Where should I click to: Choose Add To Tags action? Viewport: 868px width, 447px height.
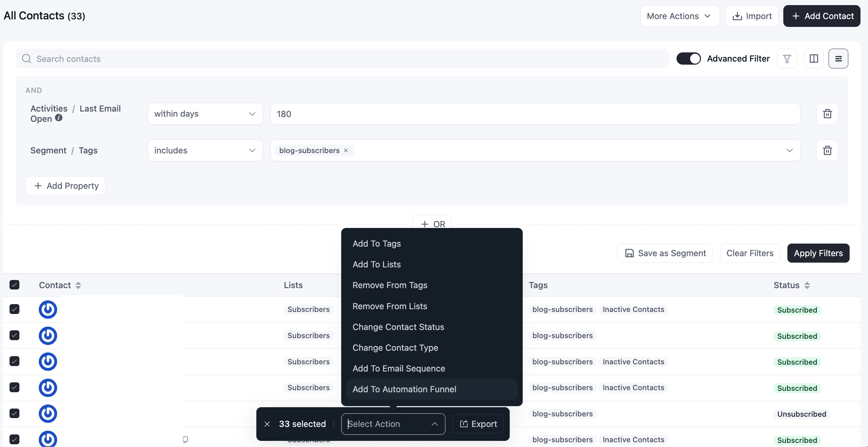click(432, 244)
